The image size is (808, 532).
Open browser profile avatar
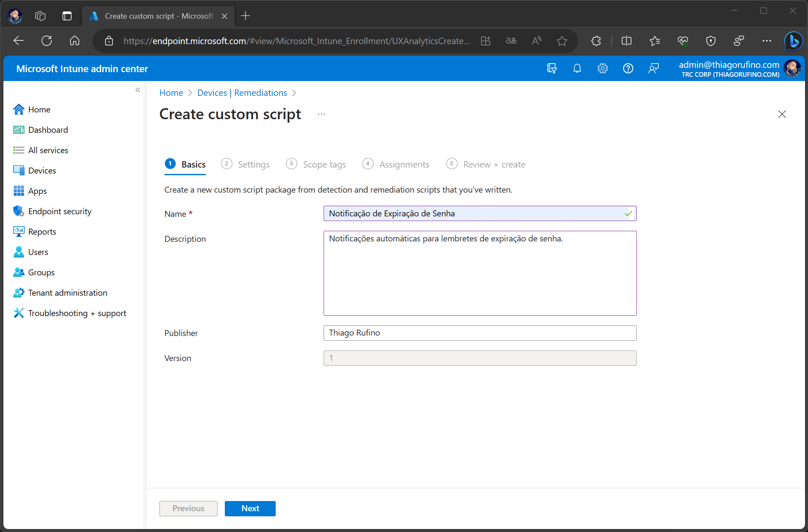[15, 16]
